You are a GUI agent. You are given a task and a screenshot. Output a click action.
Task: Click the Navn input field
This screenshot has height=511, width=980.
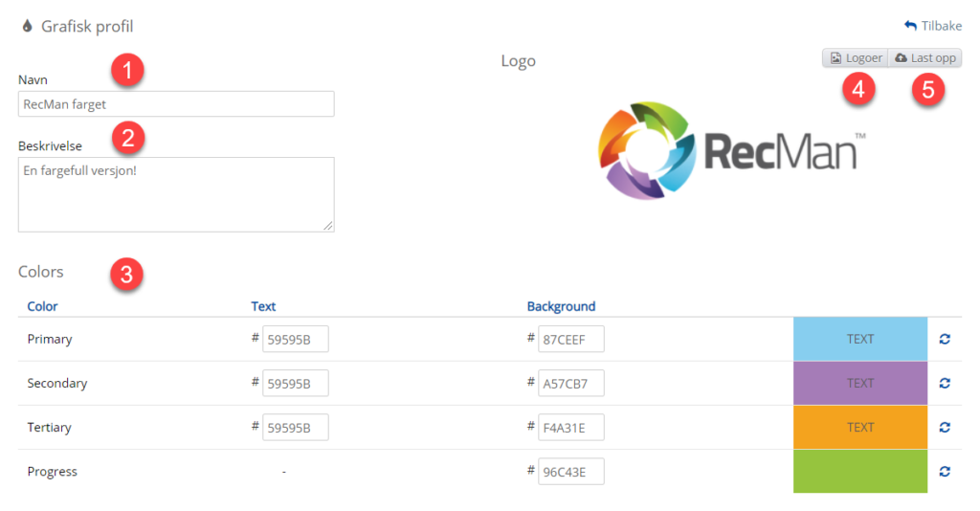pyautogui.click(x=176, y=104)
